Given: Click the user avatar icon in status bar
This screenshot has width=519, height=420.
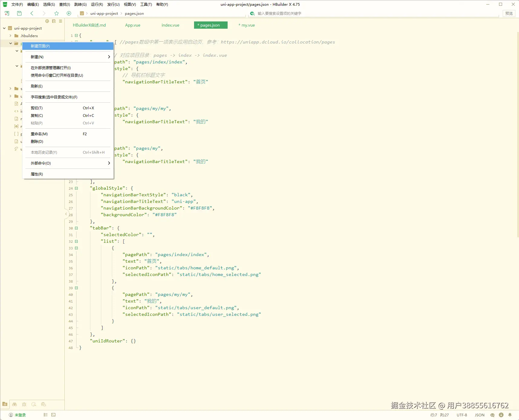Looking at the screenshot, I should coord(11,415).
